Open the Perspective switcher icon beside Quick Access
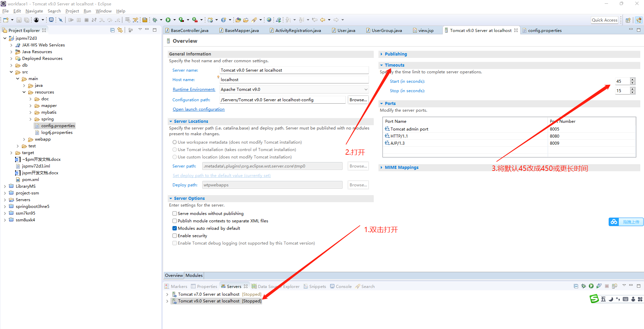644x329 pixels. tap(628, 20)
